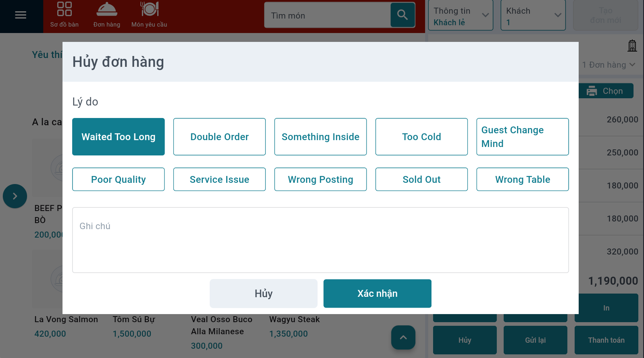The height and width of the screenshot is (358, 644).
Task: Select the Wrong Table reason
Action: click(522, 180)
